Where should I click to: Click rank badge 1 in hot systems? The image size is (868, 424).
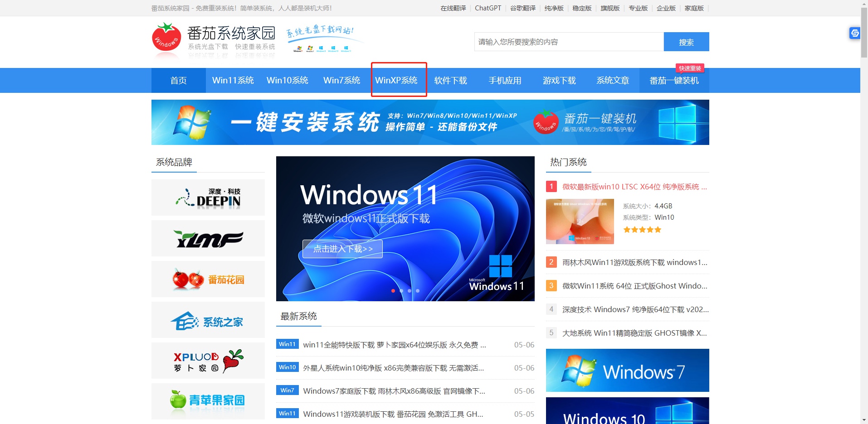pyautogui.click(x=551, y=186)
